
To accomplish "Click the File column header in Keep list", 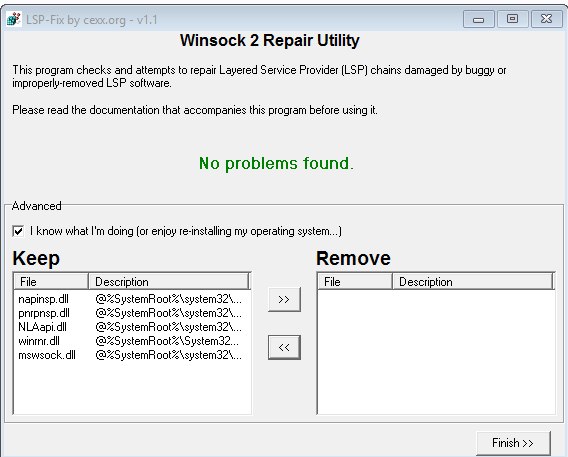I will point(51,282).
